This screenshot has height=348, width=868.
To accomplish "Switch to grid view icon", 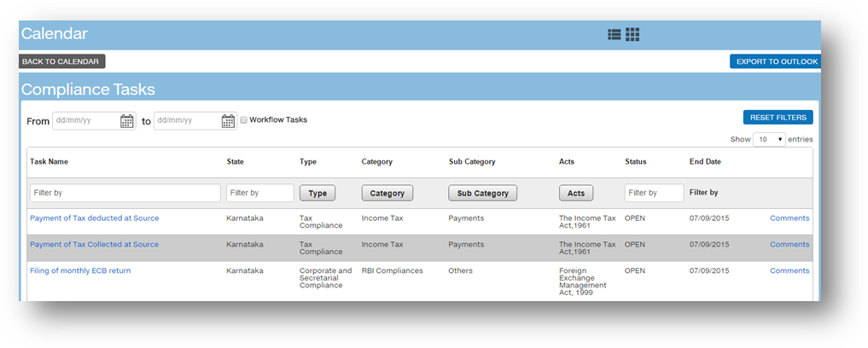I will click(x=632, y=35).
